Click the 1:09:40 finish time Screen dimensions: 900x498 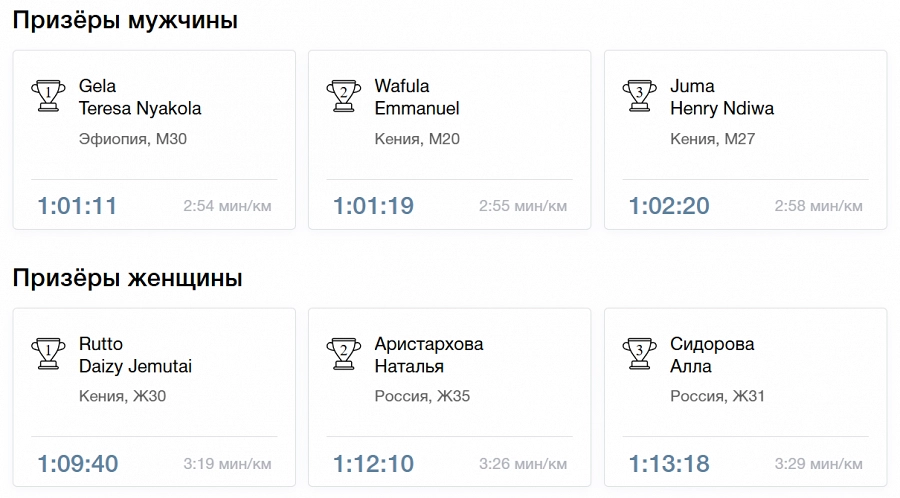pyautogui.click(x=78, y=464)
